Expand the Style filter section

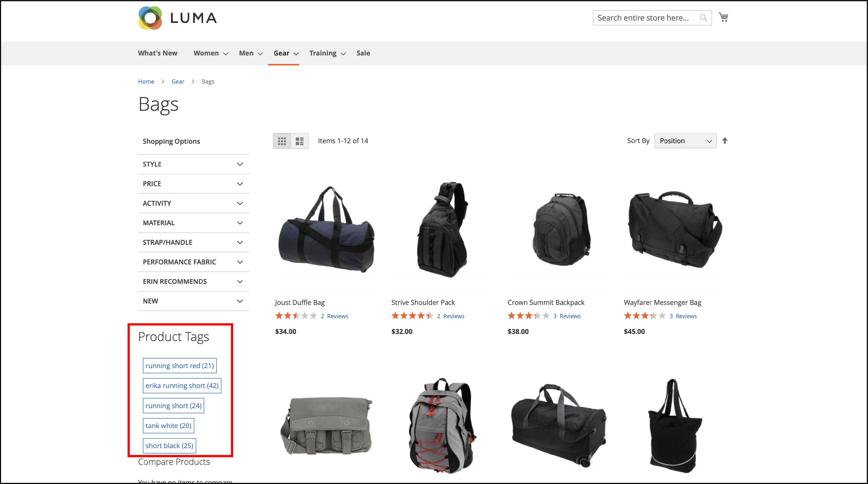[193, 164]
